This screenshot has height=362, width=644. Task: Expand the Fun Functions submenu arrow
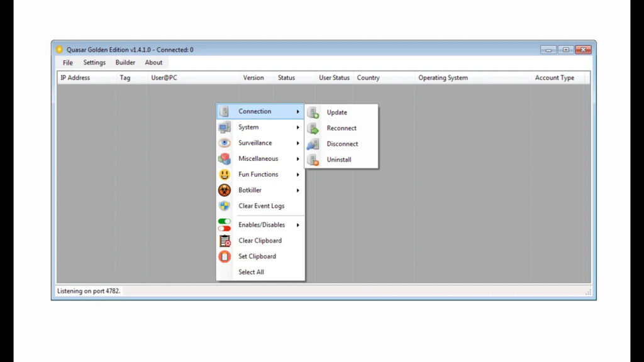(x=297, y=175)
